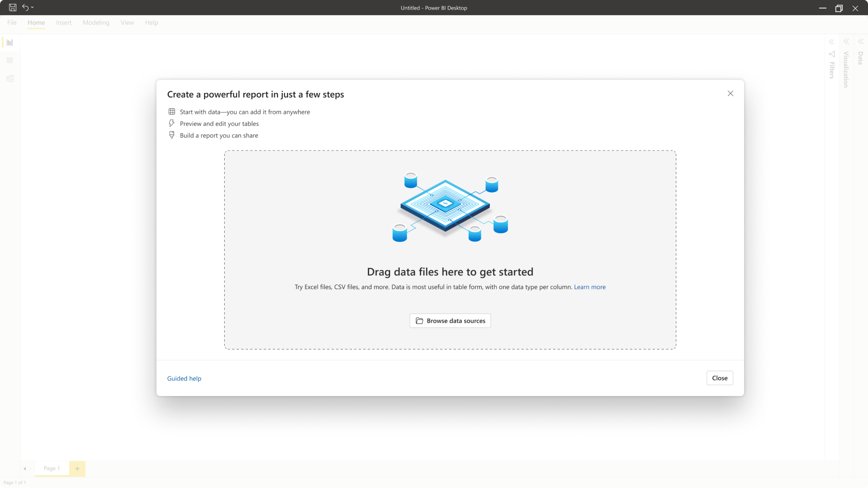
Task: Close the dialog with X icon
Action: click(730, 93)
